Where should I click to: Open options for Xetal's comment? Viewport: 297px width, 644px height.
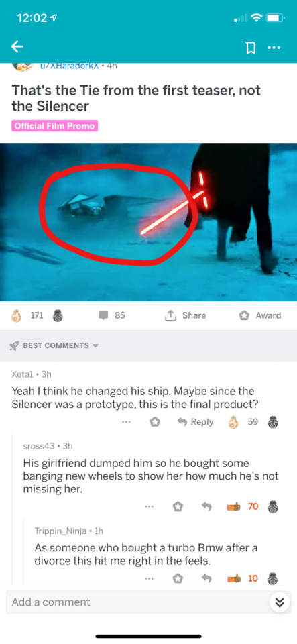click(x=126, y=422)
